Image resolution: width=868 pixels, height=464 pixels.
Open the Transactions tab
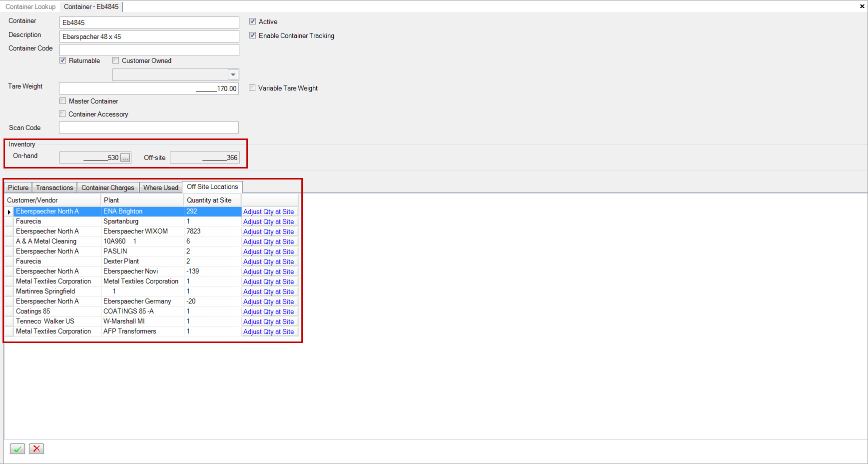[x=54, y=187]
